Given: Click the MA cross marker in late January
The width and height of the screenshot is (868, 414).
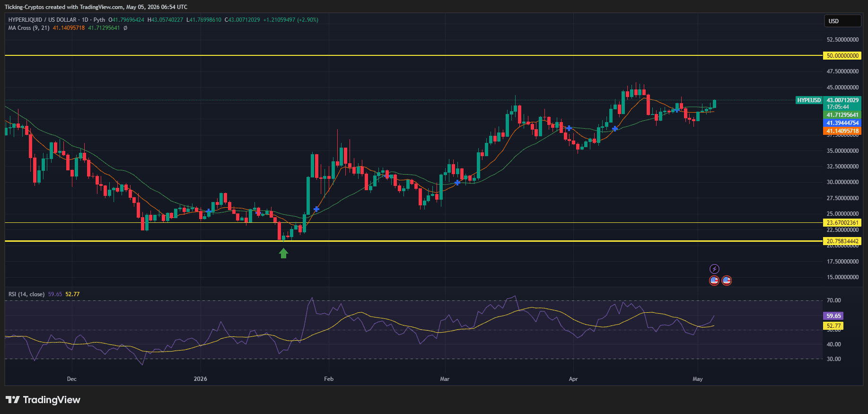Looking at the screenshot, I should (316, 209).
